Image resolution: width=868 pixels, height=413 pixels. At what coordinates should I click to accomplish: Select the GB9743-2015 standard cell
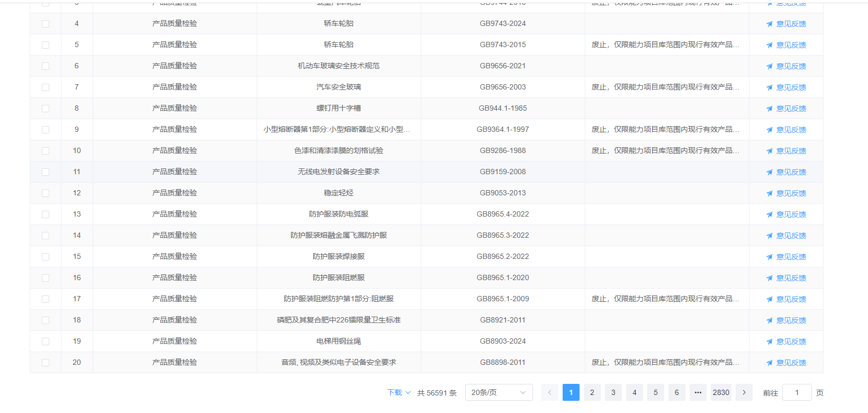(x=503, y=44)
